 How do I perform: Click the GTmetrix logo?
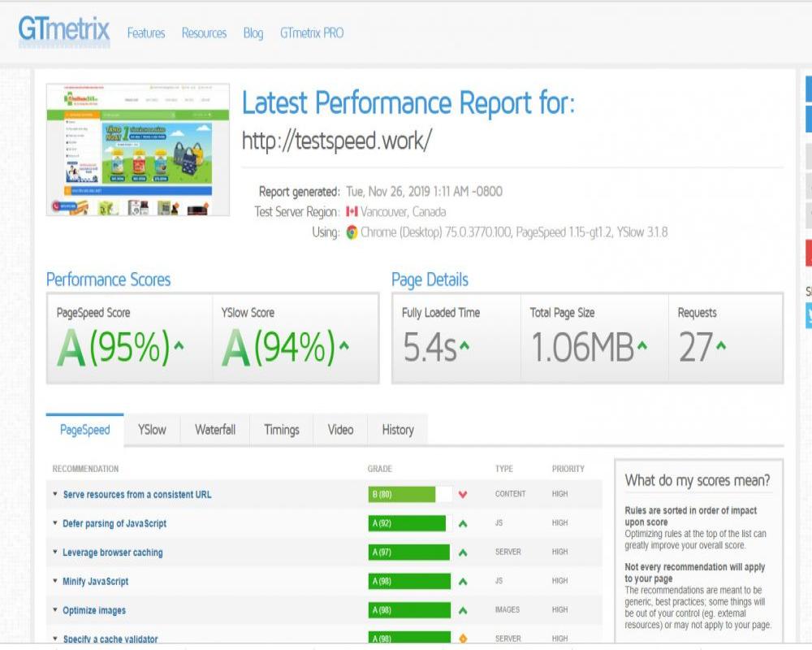pyautogui.click(x=63, y=32)
